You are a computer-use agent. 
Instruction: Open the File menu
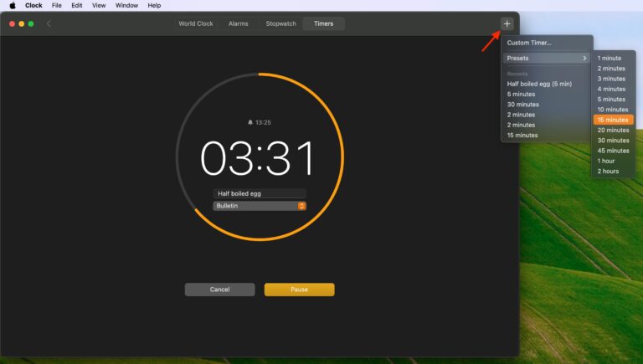[x=57, y=5]
